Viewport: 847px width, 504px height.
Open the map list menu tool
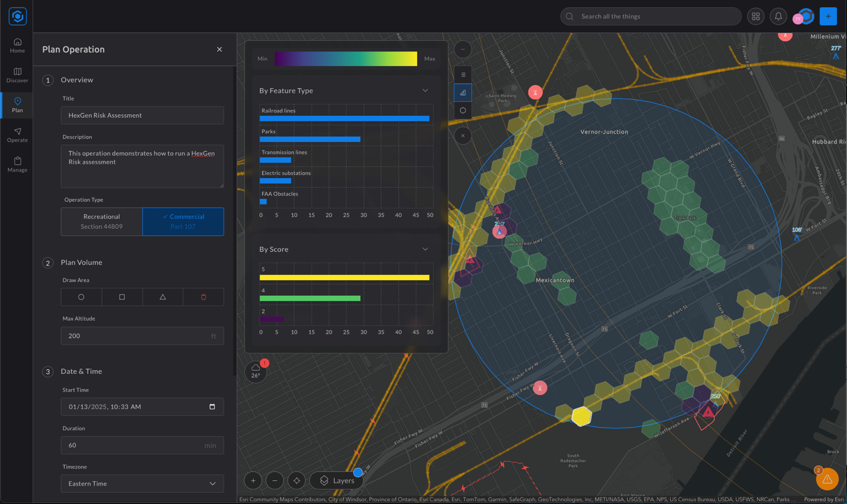pos(463,75)
